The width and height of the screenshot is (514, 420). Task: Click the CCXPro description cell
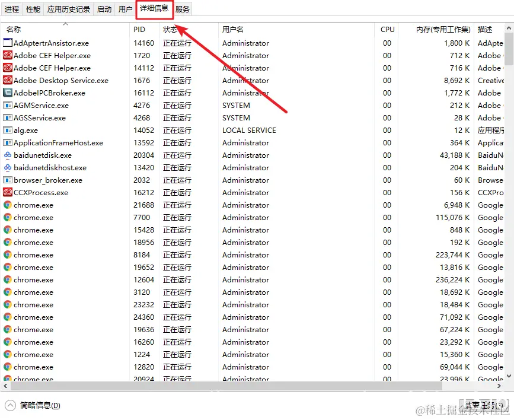click(491, 193)
